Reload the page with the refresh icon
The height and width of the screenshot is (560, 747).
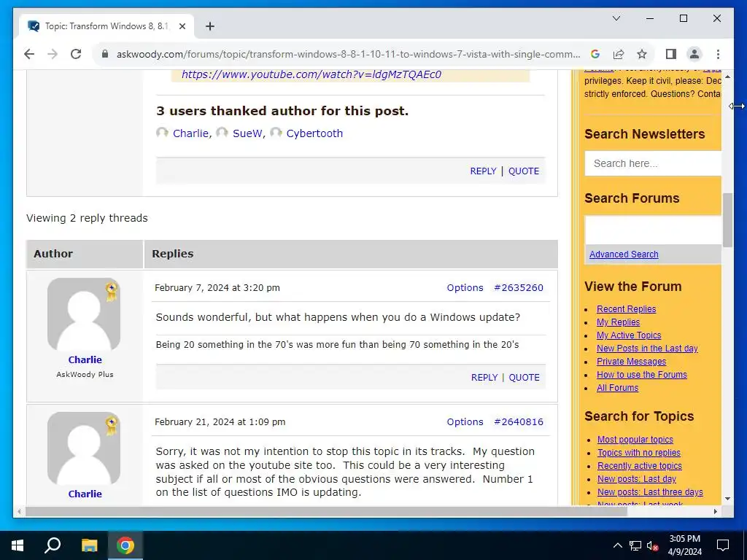(76, 54)
